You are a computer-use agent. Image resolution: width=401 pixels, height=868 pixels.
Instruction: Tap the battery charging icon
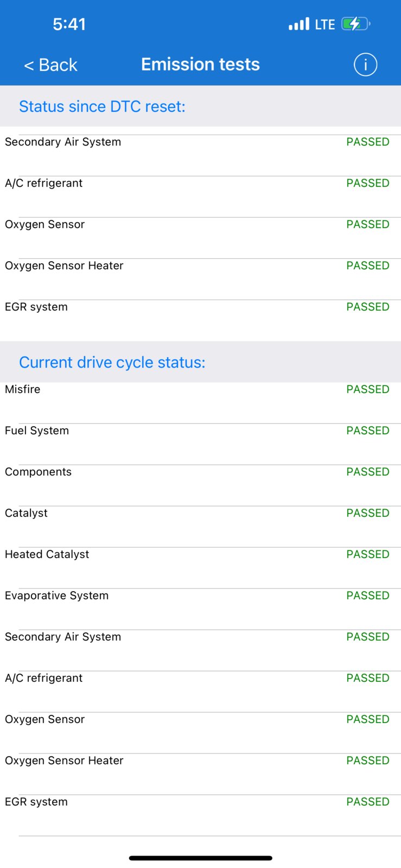pos(356,24)
